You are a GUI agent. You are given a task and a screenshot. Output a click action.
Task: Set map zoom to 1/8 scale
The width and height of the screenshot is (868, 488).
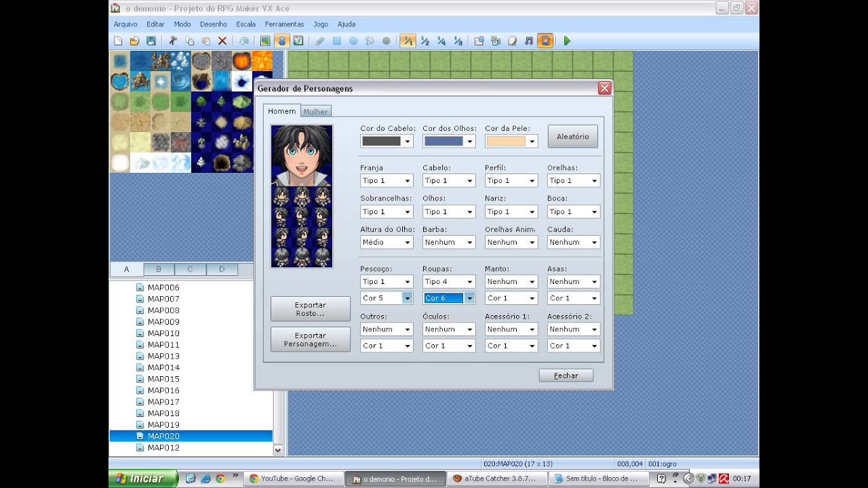[x=458, y=41]
